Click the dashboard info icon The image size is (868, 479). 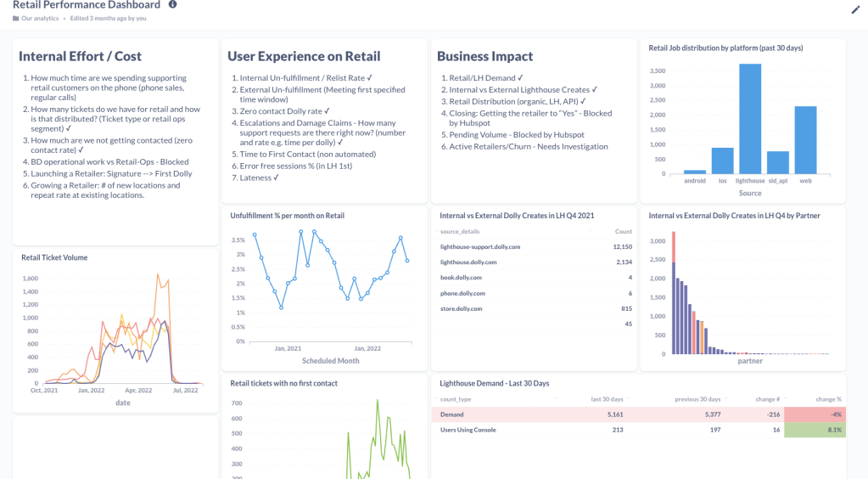tap(173, 4)
